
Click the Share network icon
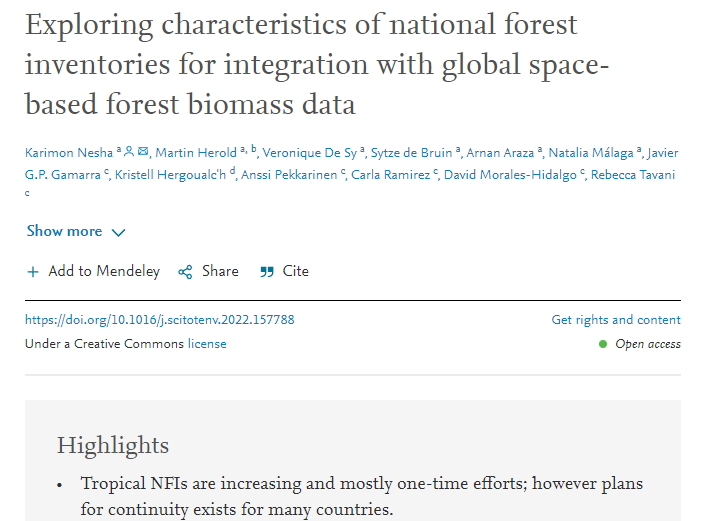[185, 272]
